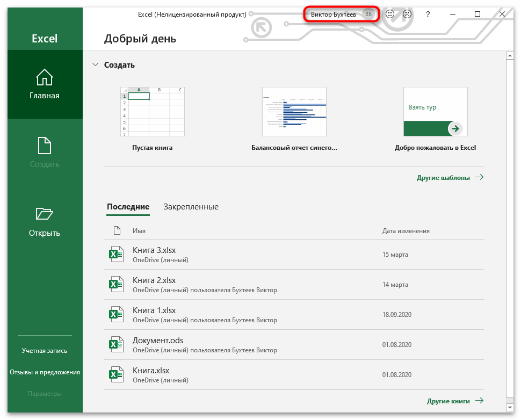Create a Пустая книга from thumbnail

tap(152, 112)
